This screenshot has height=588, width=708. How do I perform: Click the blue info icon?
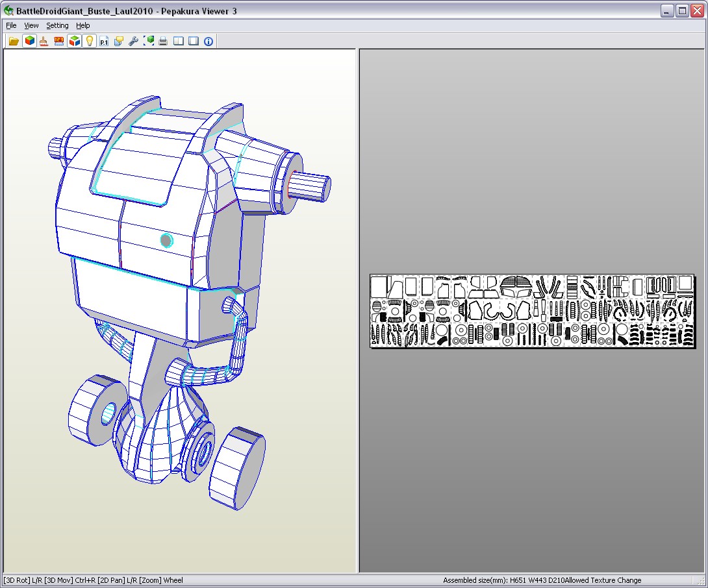[x=209, y=42]
